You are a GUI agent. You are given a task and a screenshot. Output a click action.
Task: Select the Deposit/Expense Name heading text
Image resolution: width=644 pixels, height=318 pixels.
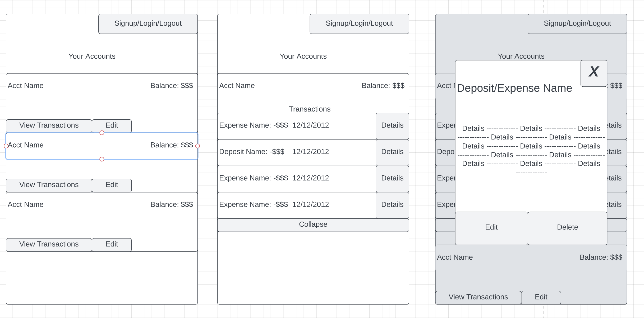click(514, 88)
